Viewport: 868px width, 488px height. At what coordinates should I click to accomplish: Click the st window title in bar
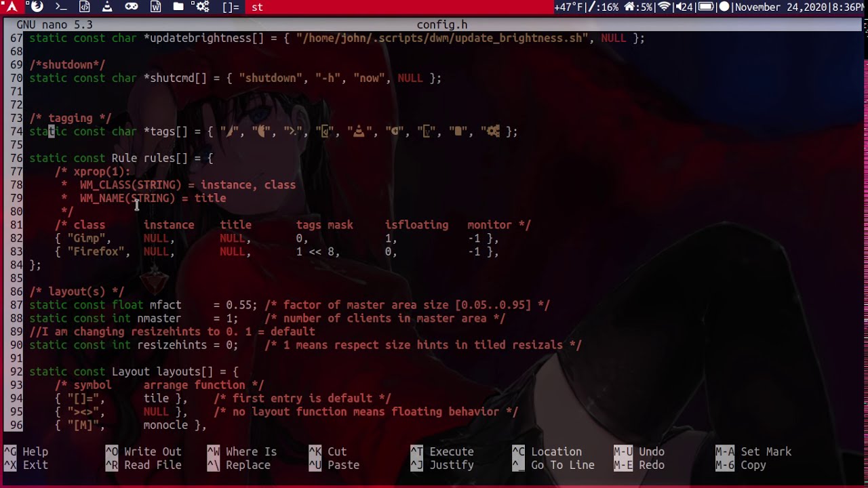(257, 7)
